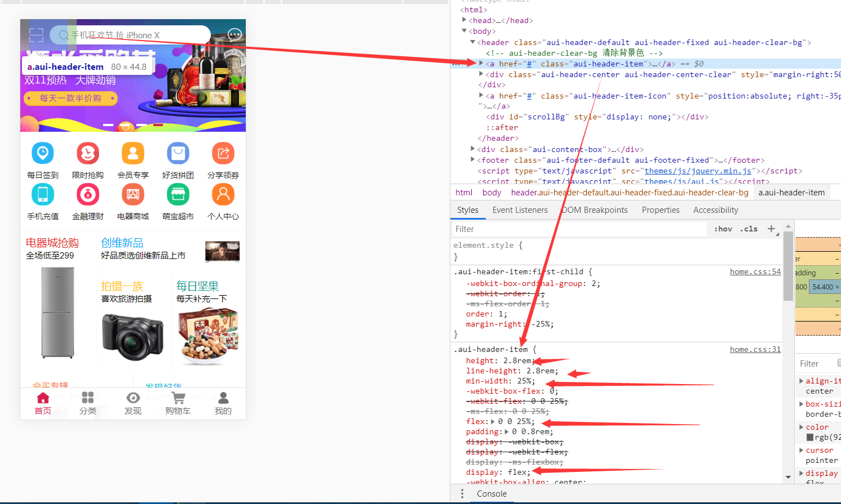Open the Accessibility tab
841x504 pixels.
tap(716, 210)
